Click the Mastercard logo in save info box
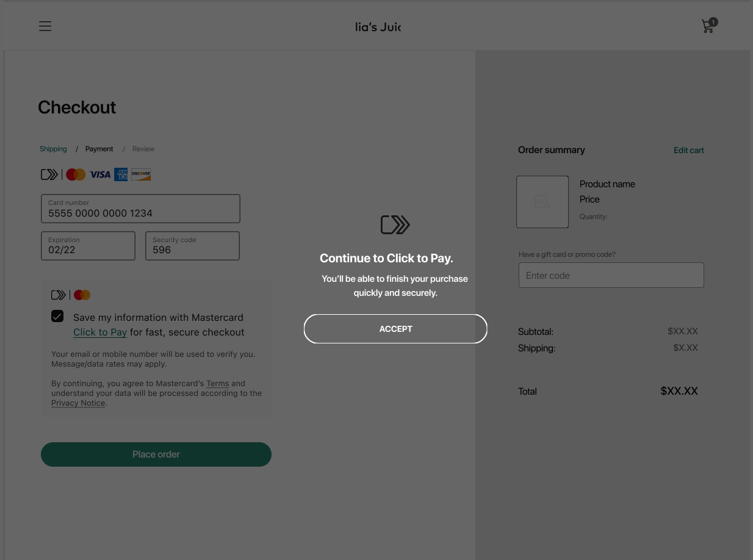Image resolution: width=753 pixels, height=560 pixels. [82, 295]
